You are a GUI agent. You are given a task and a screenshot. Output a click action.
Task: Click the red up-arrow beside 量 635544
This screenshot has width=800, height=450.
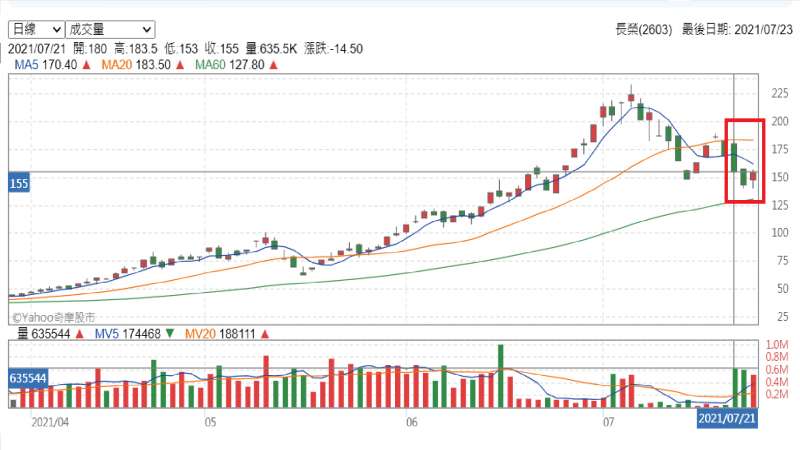click(79, 334)
